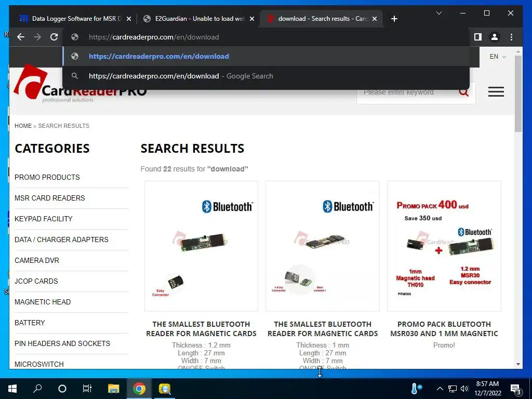Select the cardreaderpro.com/en/download URL suggestion
The height and width of the screenshot is (399, 532).
click(x=266, y=56)
